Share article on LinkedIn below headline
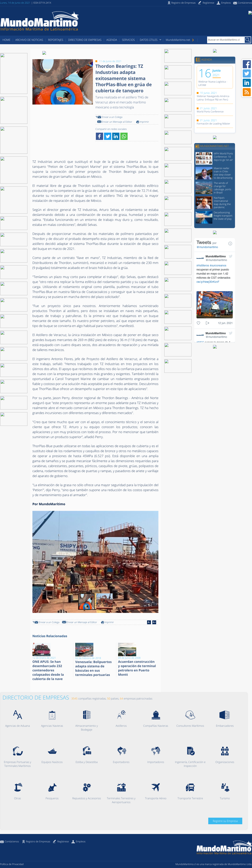 pyautogui.click(x=116, y=136)
